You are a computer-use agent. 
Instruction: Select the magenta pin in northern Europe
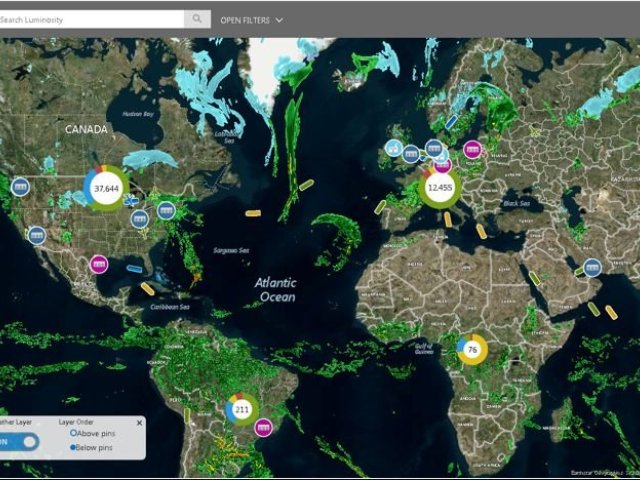473,150
